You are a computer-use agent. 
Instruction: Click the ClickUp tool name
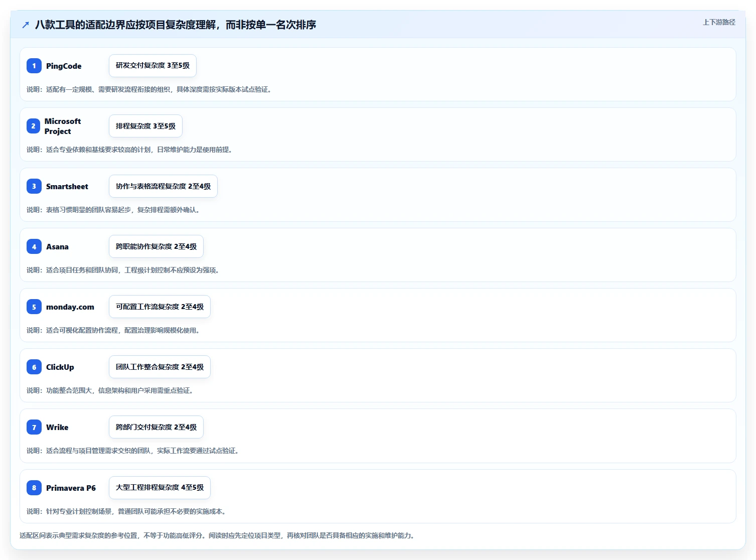coord(60,367)
